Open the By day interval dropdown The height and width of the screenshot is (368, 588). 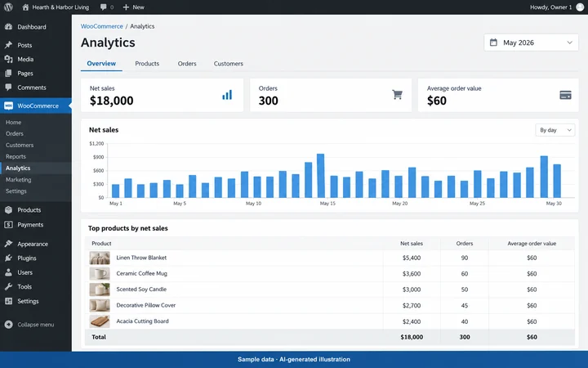[555, 130]
